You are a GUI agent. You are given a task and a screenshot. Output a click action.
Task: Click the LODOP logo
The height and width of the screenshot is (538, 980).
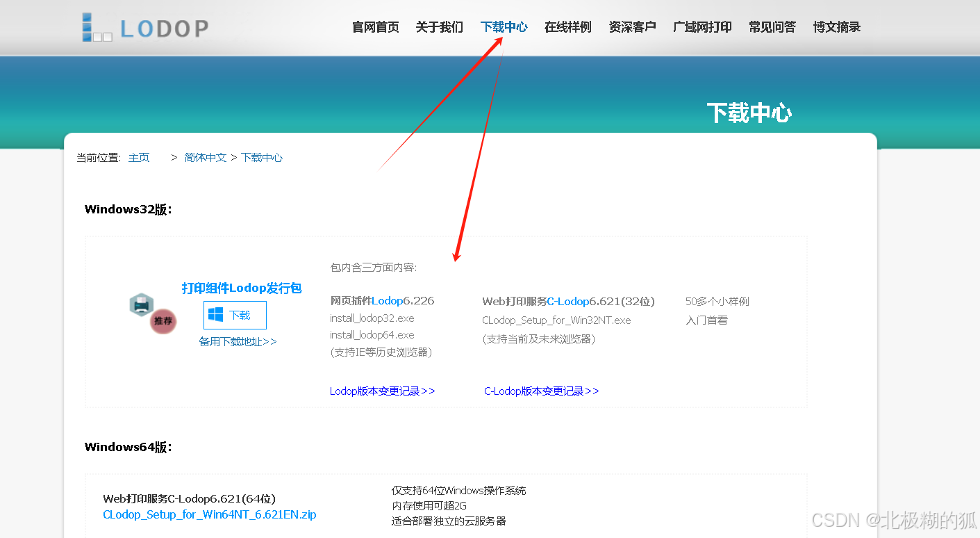point(144,26)
